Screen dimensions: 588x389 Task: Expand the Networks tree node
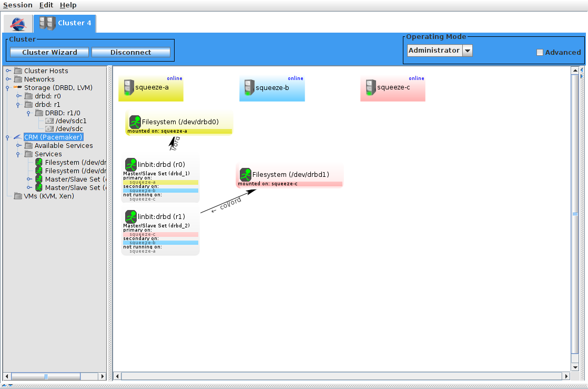click(x=8, y=79)
